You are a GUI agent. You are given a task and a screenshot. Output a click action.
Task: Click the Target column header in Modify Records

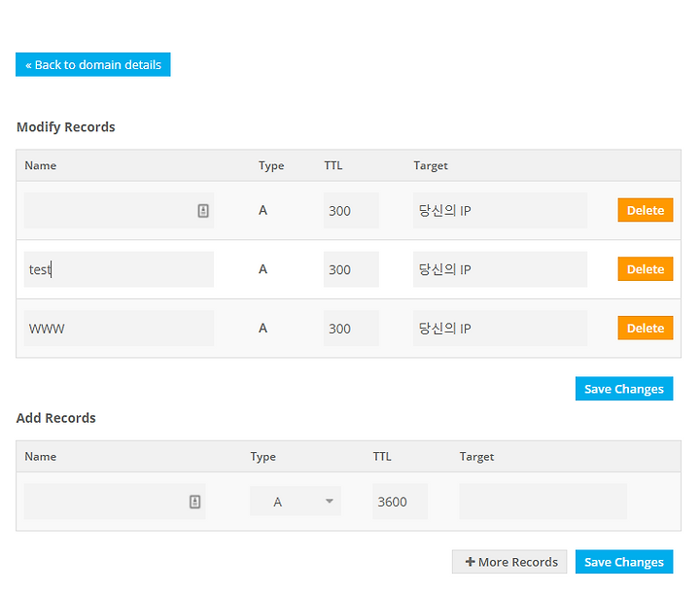coord(431,165)
